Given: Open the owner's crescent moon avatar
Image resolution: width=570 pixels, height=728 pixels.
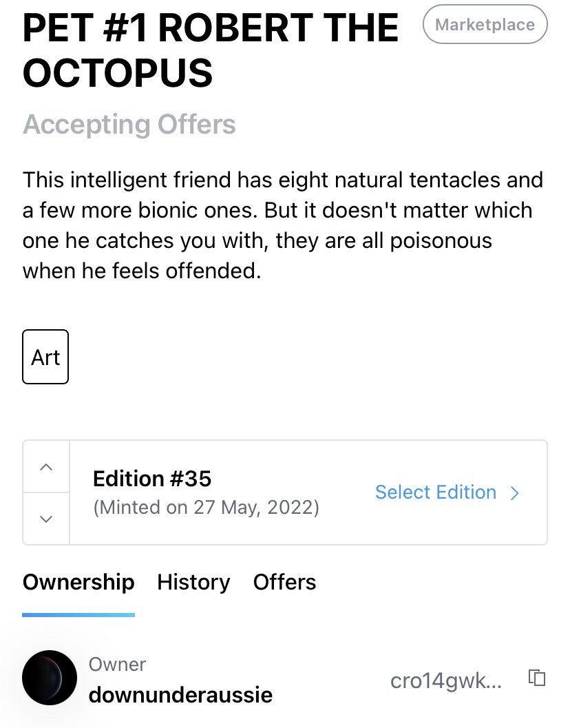Looking at the screenshot, I should [50, 678].
